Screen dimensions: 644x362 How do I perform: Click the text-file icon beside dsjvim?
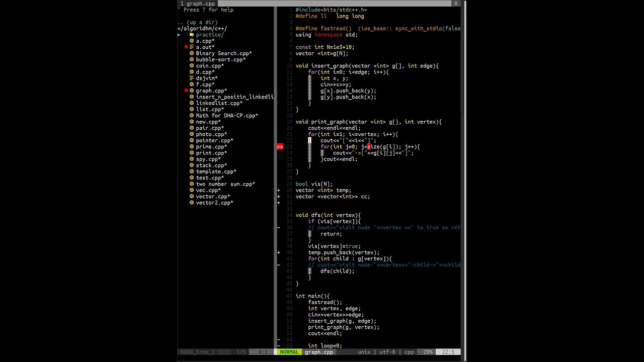tap(192, 78)
